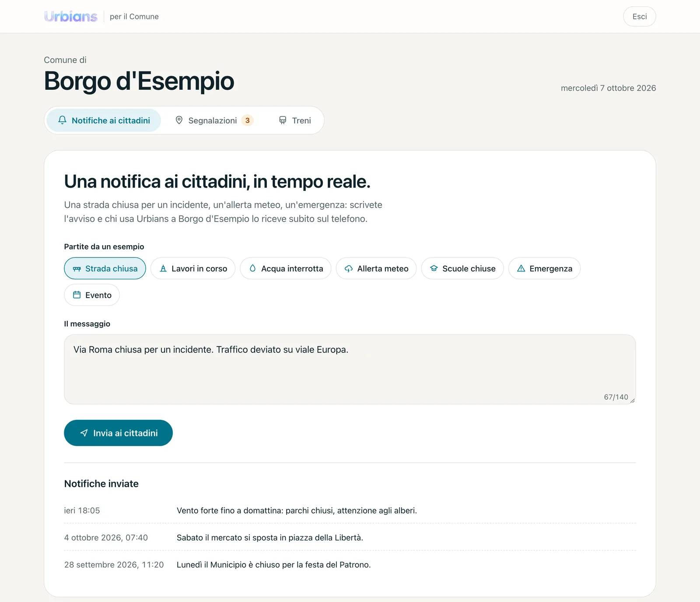Click the cone icon in Lavori in corso

(x=163, y=268)
